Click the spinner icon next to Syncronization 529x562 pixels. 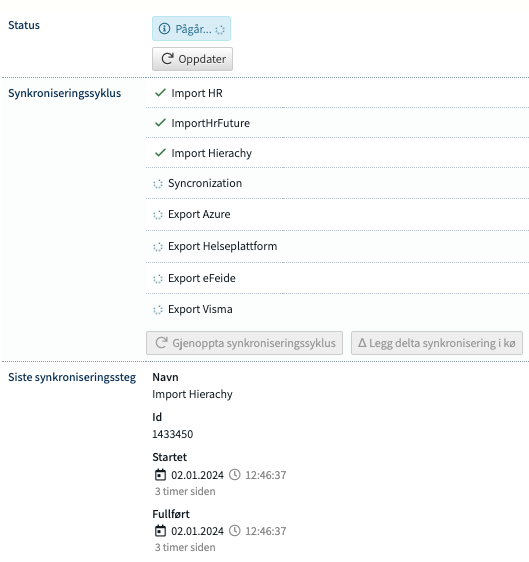158,184
